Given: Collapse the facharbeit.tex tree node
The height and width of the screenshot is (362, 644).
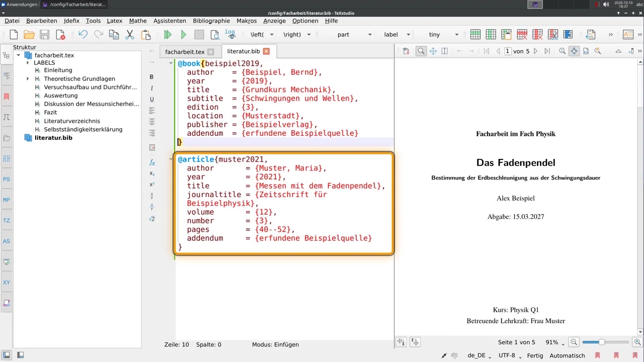Looking at the screenshot, I should coord(18,55).
